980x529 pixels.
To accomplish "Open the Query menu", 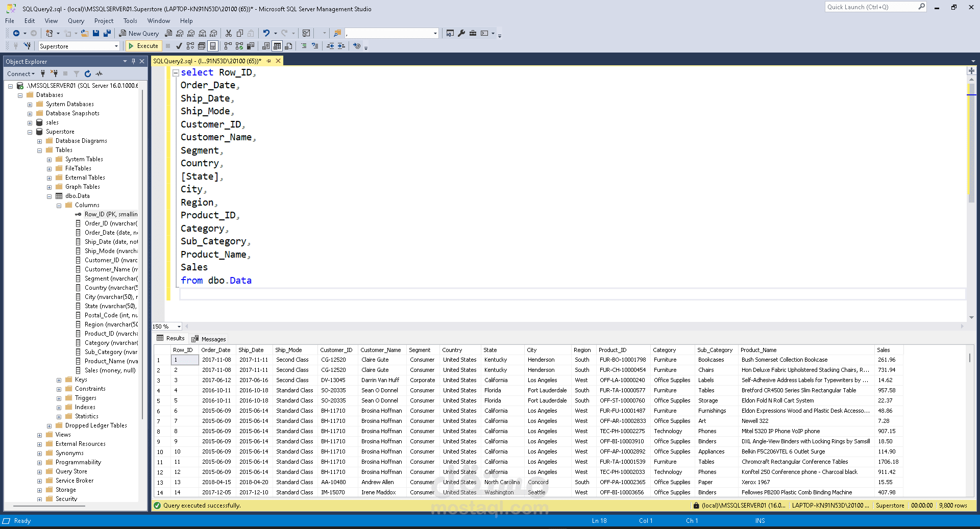I will point(76,21).
